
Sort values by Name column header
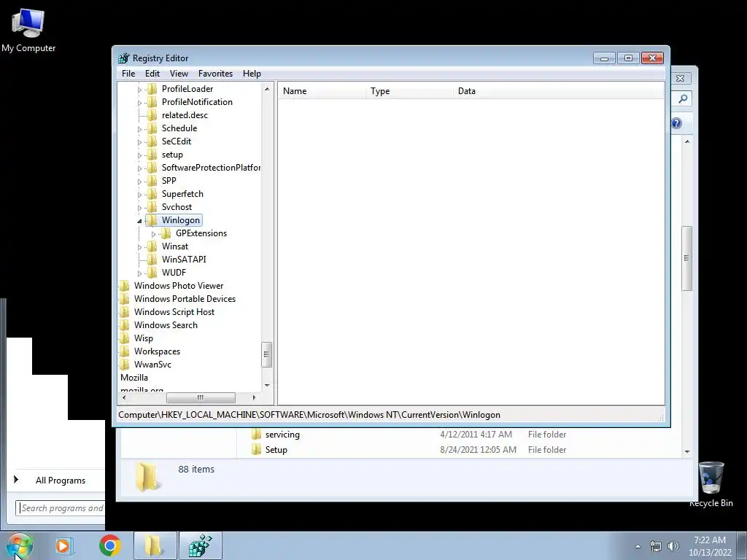pyautogui.click(x=322, y=91)
